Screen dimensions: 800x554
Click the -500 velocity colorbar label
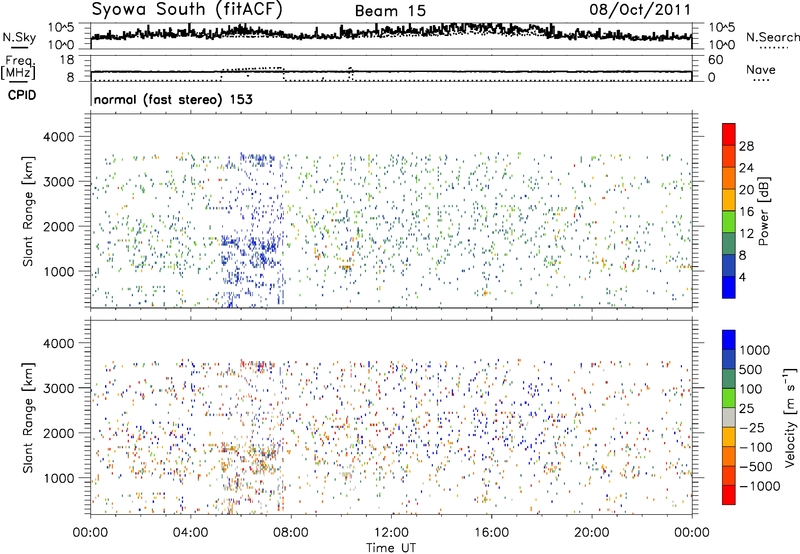tap(756, 467)
